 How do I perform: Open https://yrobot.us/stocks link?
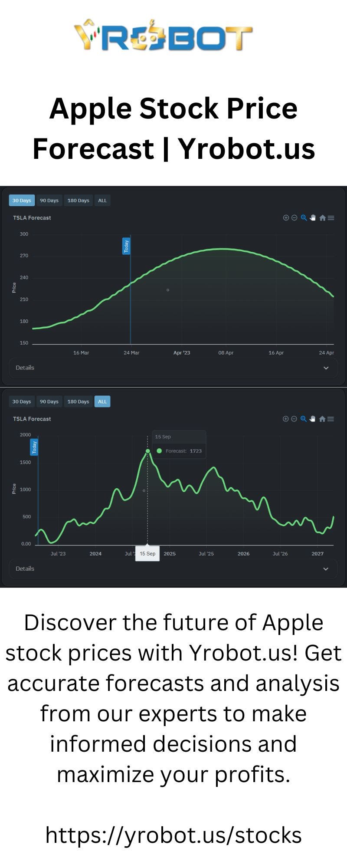pyautogui.click(x=173, y=835)
